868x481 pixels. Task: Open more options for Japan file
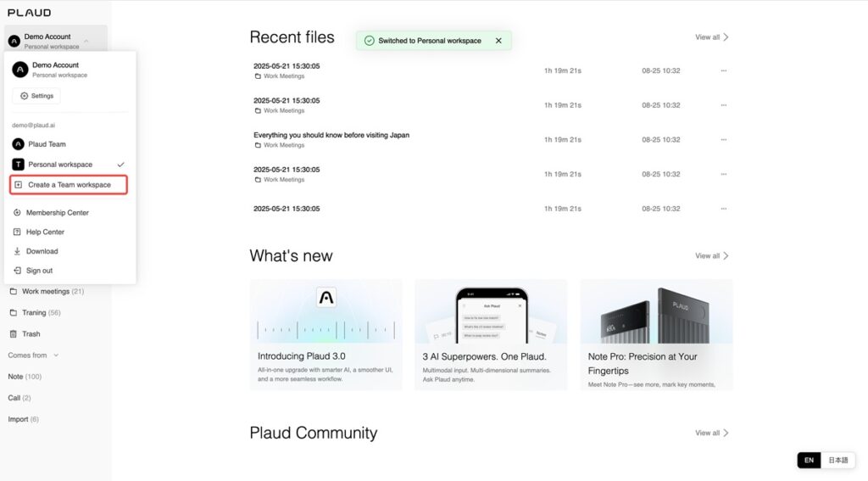724,140
